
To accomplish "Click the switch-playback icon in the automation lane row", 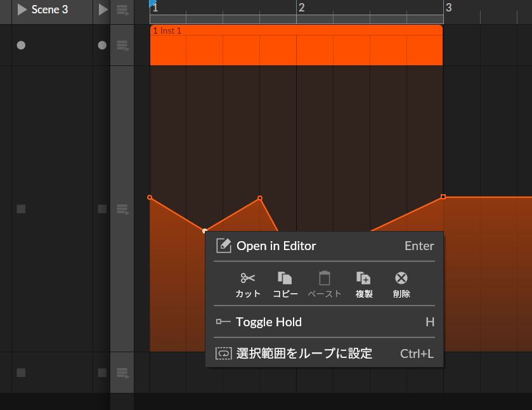I will [x=122, y=209].
